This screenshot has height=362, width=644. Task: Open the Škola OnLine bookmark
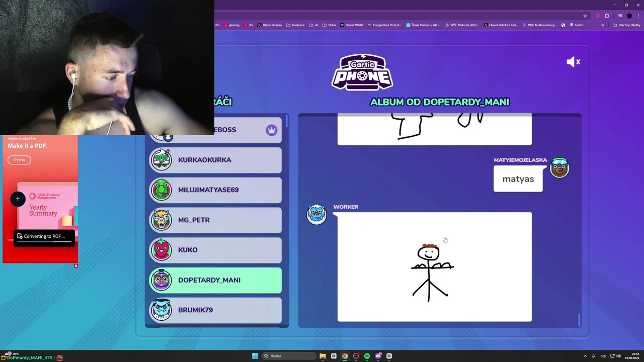point(423,25)
